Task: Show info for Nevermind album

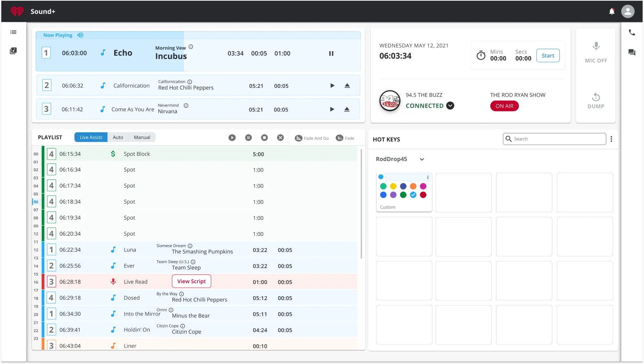Action: coord(186,106)
